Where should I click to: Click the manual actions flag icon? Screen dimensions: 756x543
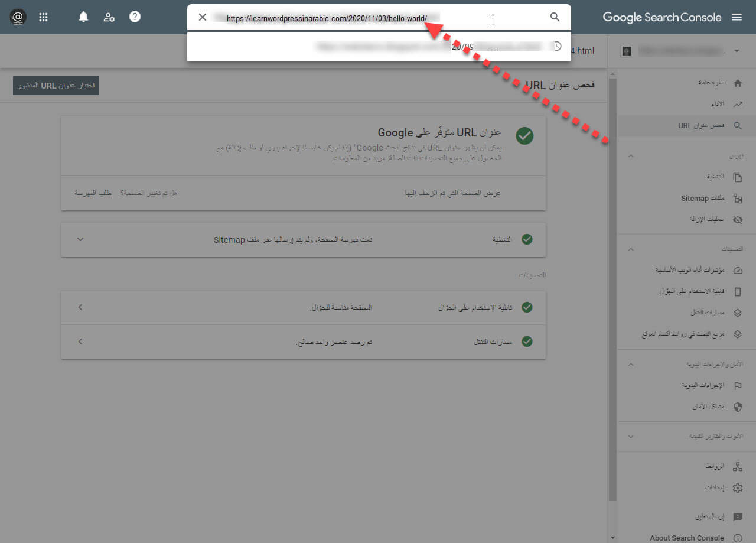pyautogui.click(x=738, y=385)
